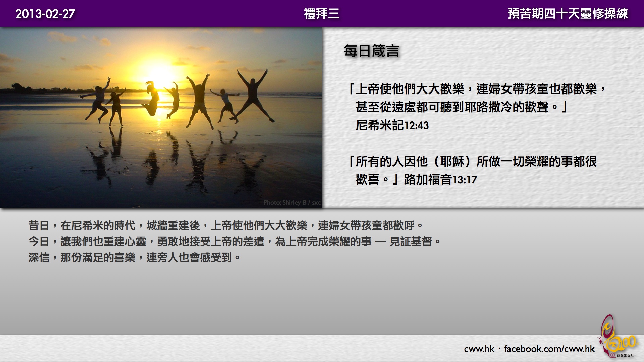Image resolution: width=644 pixels, height=362 pixels.
Task: Click the 尼希米記12:43 reference
Action: click(392, 125)
